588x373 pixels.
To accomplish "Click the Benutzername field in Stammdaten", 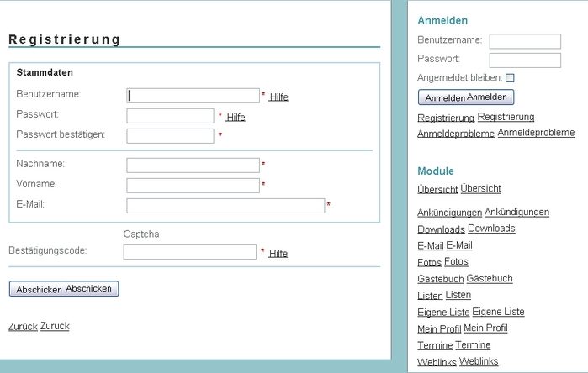I will point(193,96).
